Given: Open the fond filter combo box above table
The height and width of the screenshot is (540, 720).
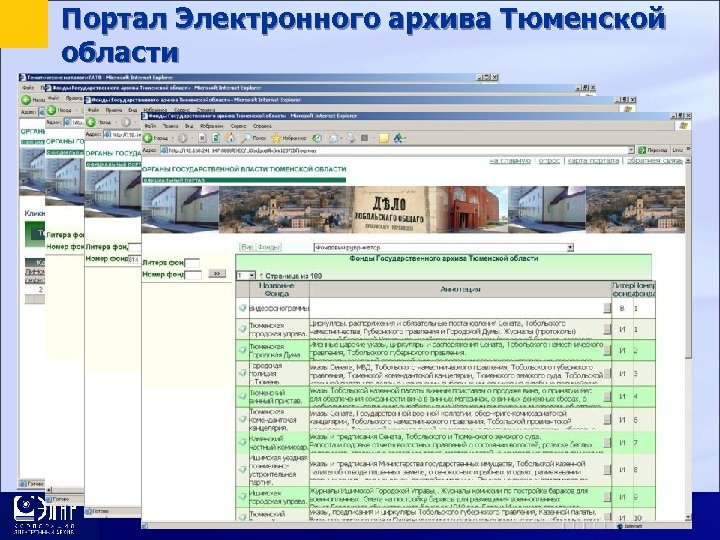Looking at the screenshot, I should pos(444,248).
